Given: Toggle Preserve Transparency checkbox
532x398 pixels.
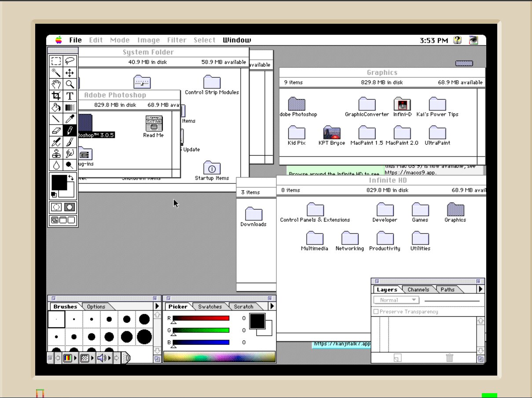Looking at the screenshot, I should (376, 311).
